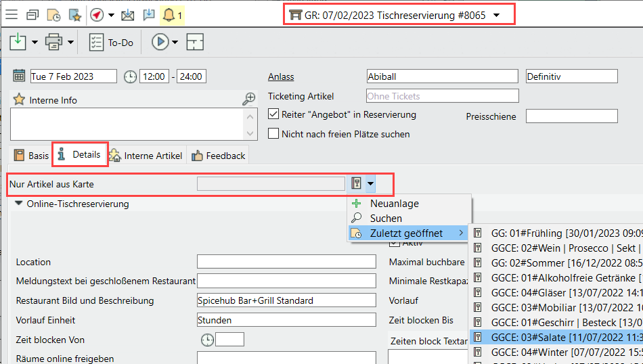Click the calendar date picker icon

coord(20,76)
